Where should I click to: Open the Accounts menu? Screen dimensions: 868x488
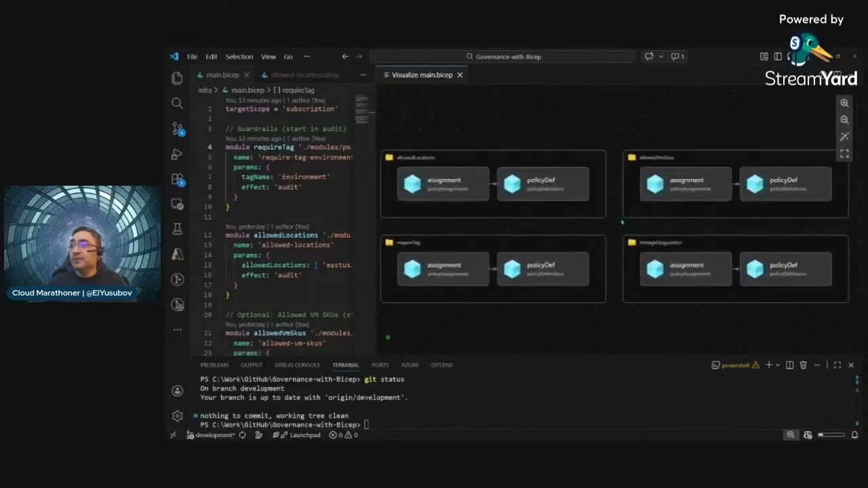177,390
